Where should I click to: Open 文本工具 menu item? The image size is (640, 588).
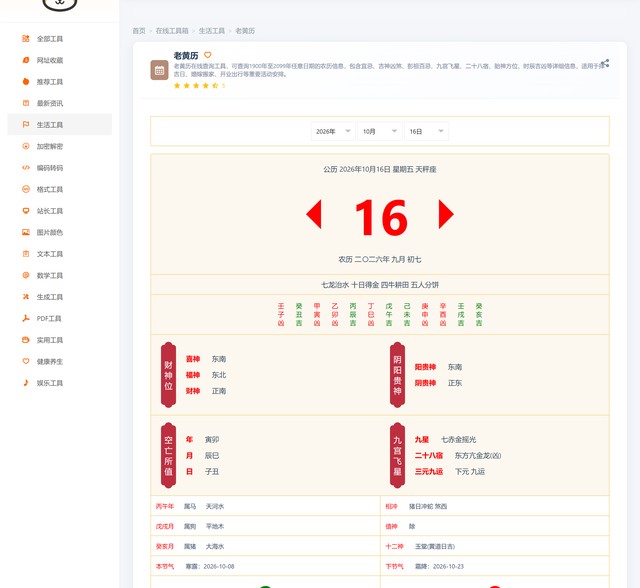click(x=60, y=254)
